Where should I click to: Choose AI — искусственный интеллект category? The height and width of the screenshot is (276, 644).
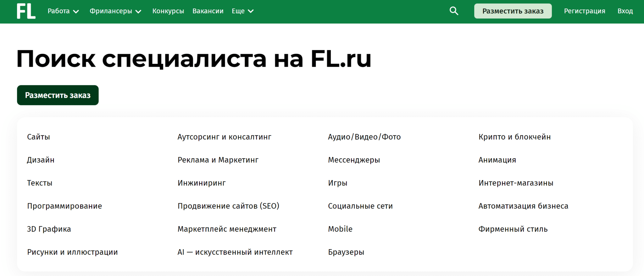point(235,252)
